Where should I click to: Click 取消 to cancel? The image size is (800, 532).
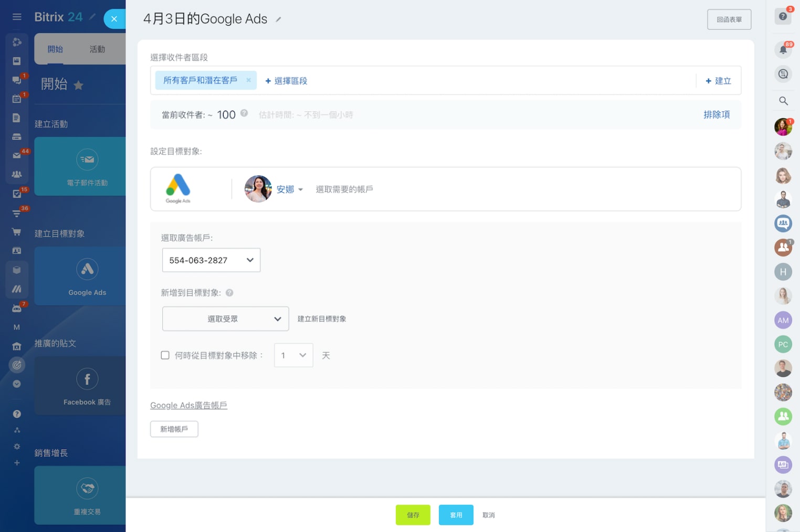click(489, 515)
